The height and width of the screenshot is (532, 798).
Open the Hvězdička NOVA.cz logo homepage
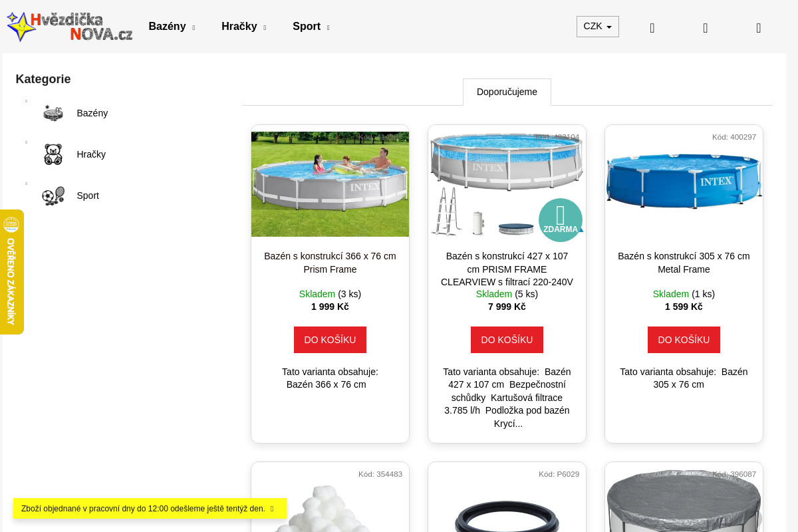coord(70,27)
